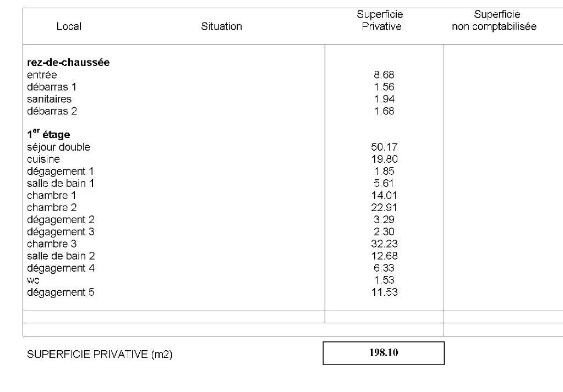Viewport: 563px width, 392px height.
Task: Click the 'débarras 2' row label
Action: (x=52, y=111)
